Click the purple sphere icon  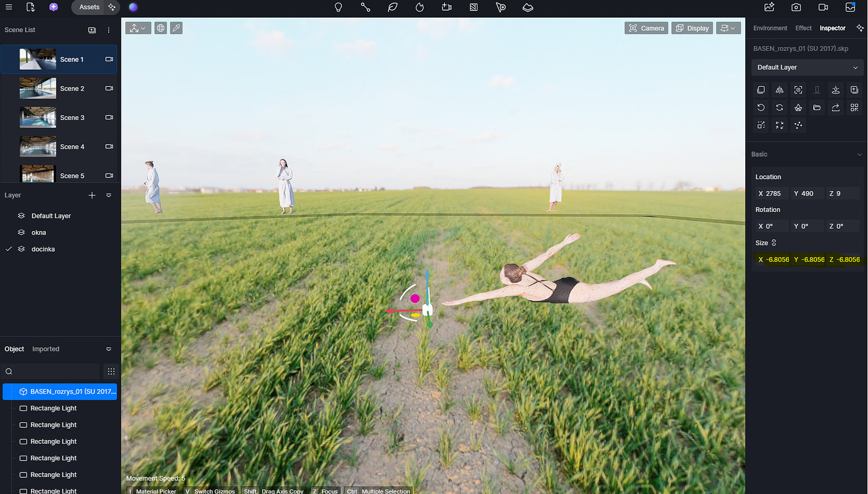[133, 7]
